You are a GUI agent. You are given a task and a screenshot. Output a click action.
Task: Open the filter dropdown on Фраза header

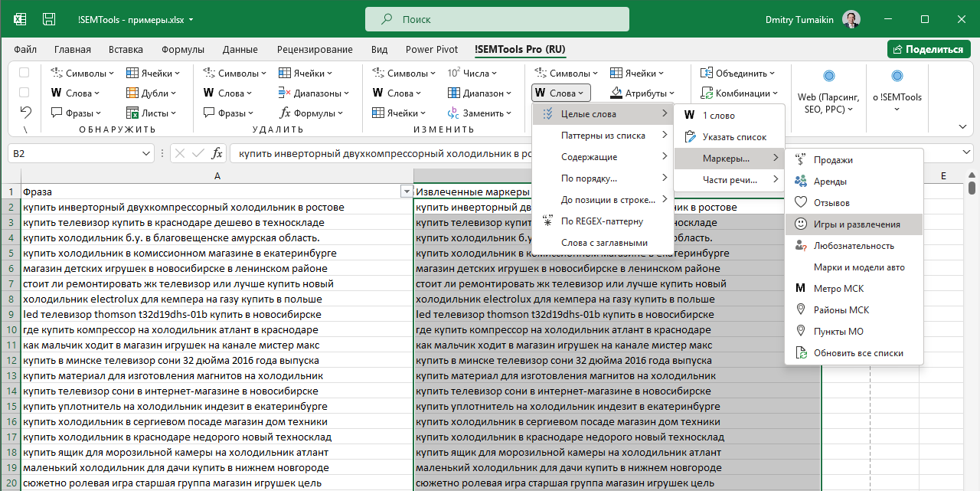(407, 191)
